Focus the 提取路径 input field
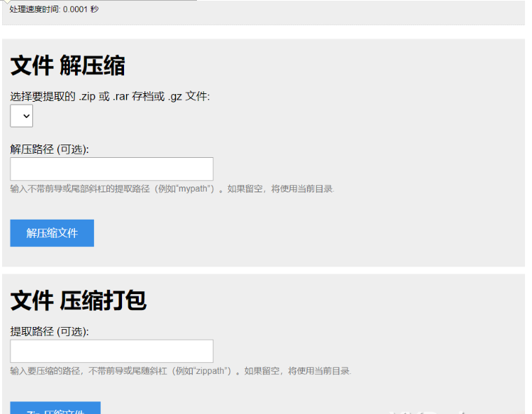Viewport: 532px width, 414px height. coord(111,352)
